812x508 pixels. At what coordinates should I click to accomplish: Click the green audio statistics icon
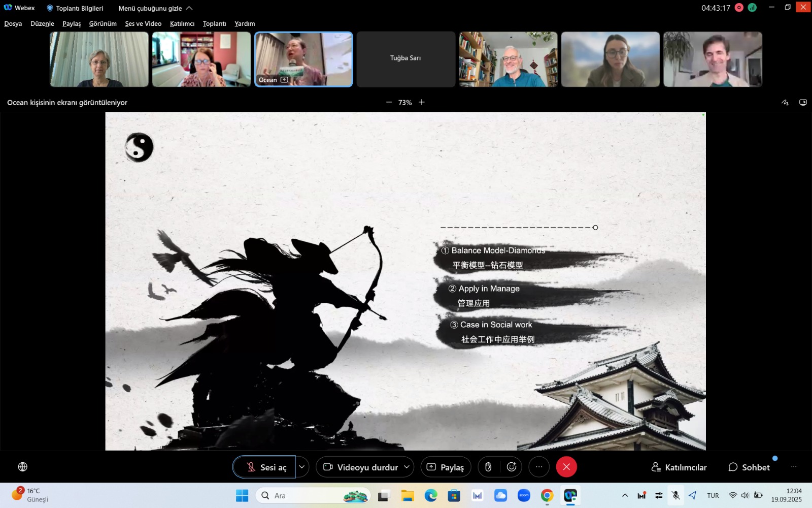click(x=752, y=8)
